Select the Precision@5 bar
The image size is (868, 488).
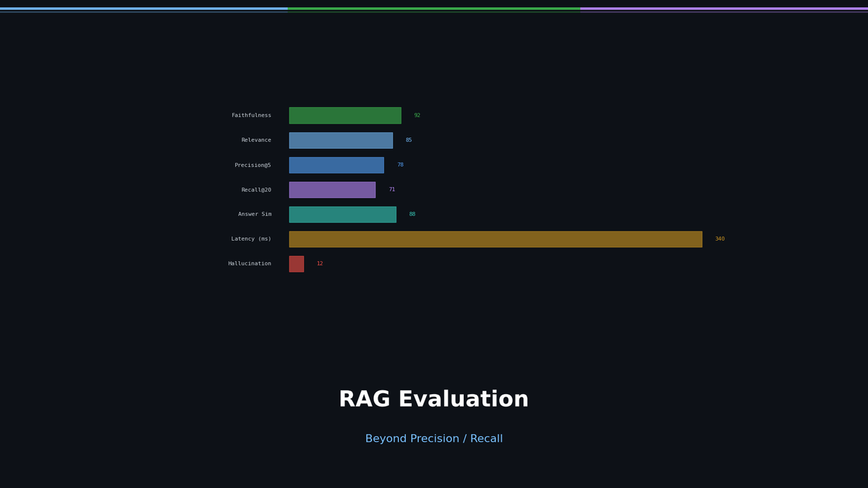coord(336,165)
